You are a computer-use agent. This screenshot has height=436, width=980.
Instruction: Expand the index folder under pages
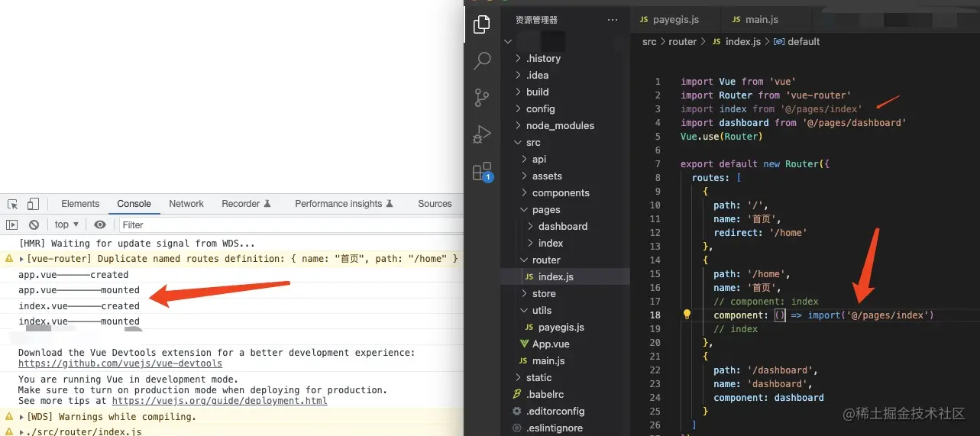coord(565,243)
